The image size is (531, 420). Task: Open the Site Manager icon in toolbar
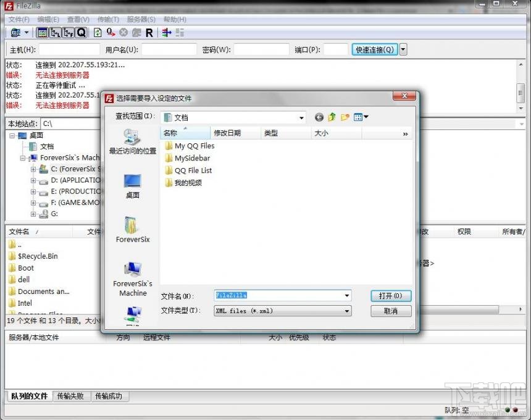click(15, 33)
